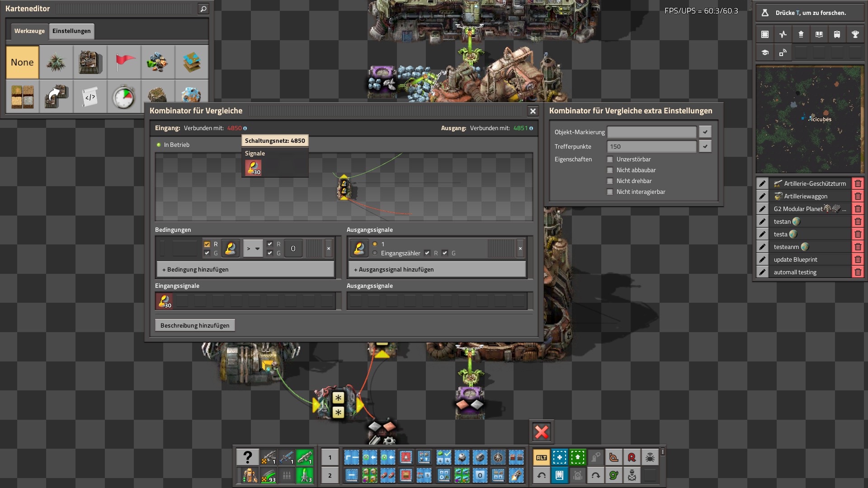Activate the green upgrade planner shortcut
This screenshot has height=488, width=868.
pyautogui.click(x=578, y=457)
